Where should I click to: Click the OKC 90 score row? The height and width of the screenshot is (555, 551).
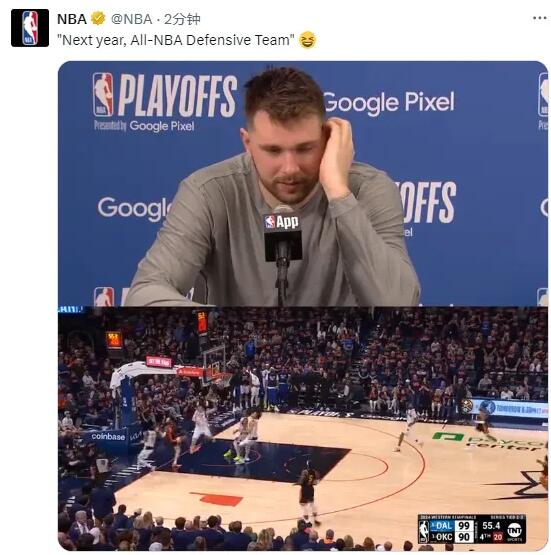click(x=452, y=537)
